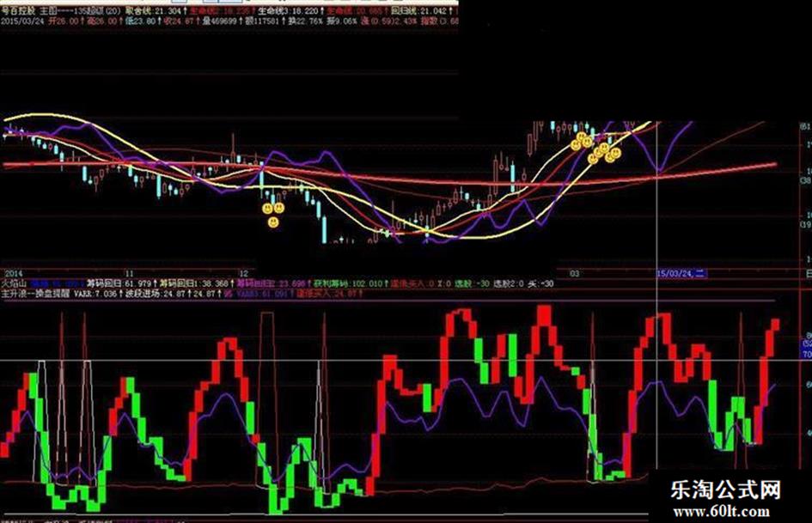
Task: Select the month 03 marker on time axis
Action: pyautogui.click(x=574, y=273)
